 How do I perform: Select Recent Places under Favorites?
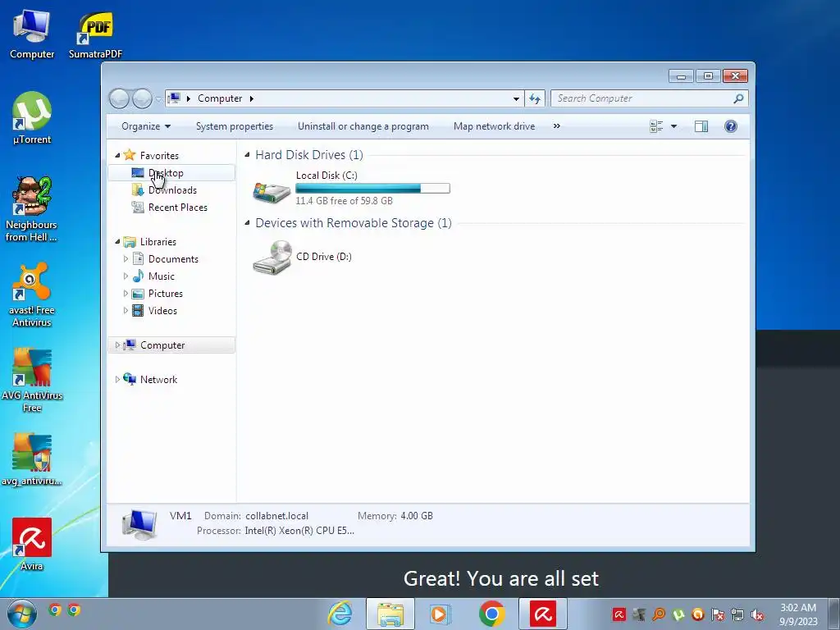[171, 208]
